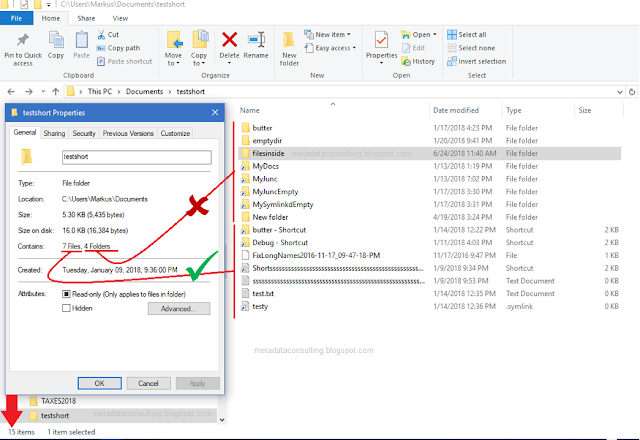Close the testshort Properties dialog
Screen dimensions: 640x440
215,112
